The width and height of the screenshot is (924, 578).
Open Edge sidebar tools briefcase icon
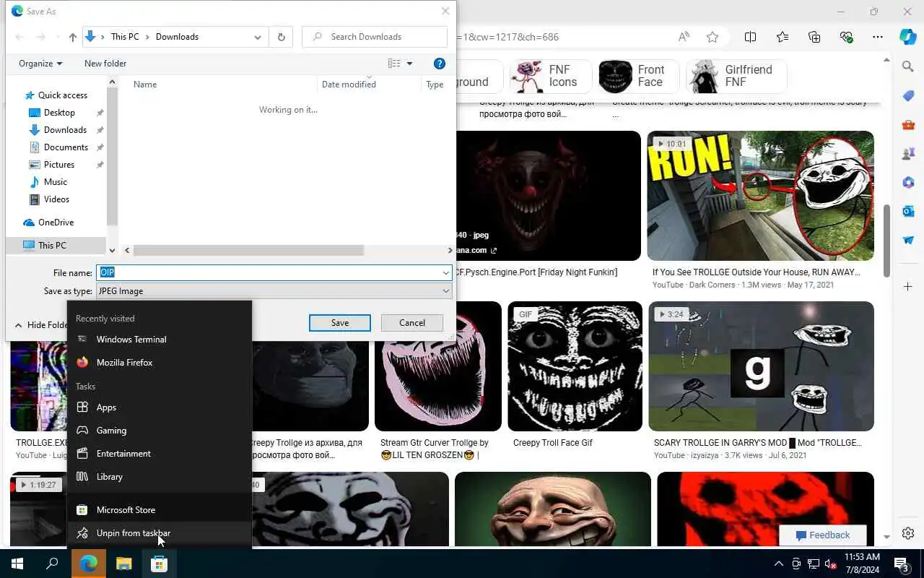(x=908, y=125)
